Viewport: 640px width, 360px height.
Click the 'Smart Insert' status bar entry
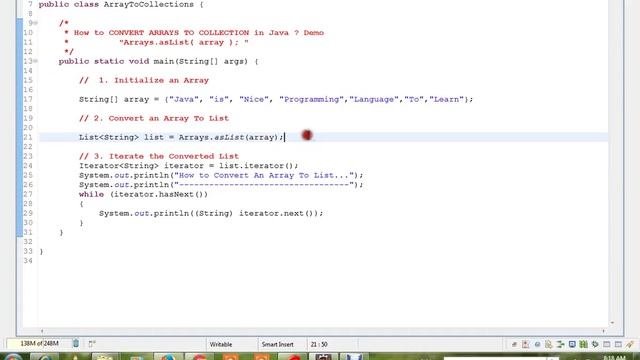pos(278,344)
